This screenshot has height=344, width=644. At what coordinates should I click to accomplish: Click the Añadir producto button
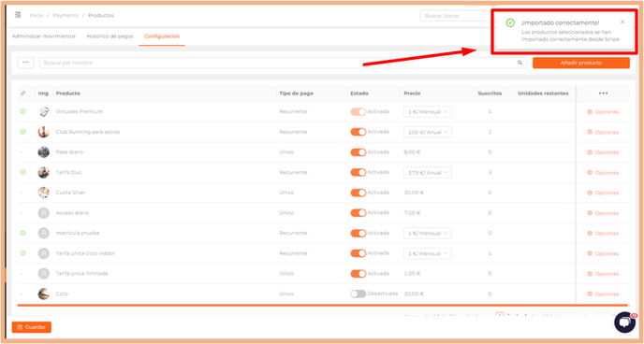click(581, 63)
